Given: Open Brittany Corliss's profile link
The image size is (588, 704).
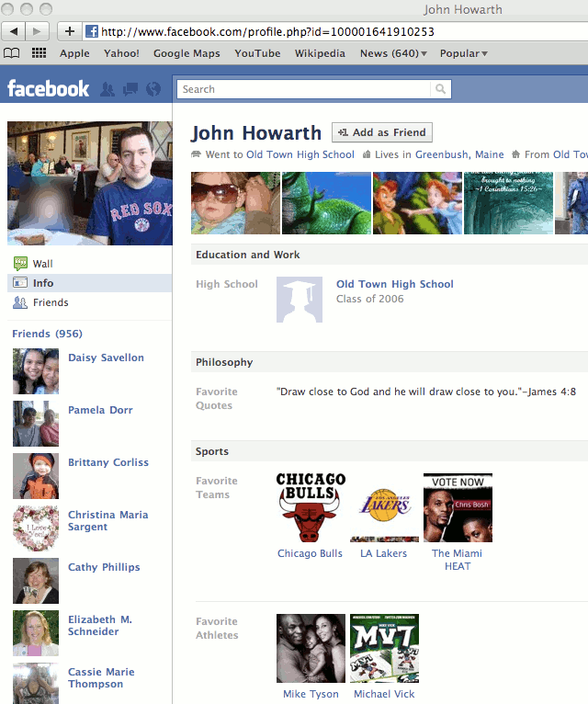Looking at the screenshot, I should pyautogui.click(x=108, y=462).
